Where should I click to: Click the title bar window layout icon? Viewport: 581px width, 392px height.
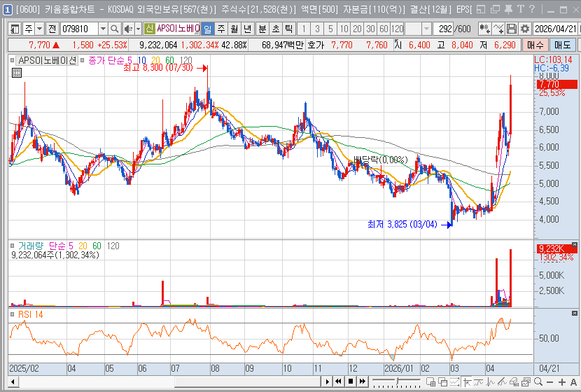click(x=481, y=9)
